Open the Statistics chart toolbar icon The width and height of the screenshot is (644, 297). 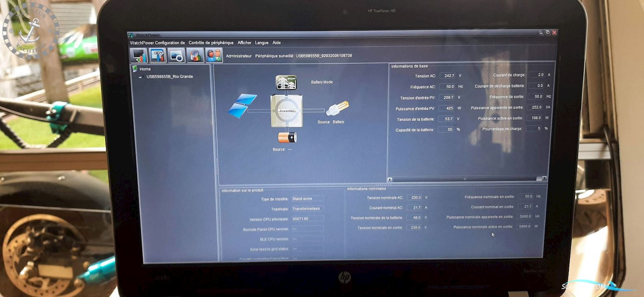tap(195, 55)
